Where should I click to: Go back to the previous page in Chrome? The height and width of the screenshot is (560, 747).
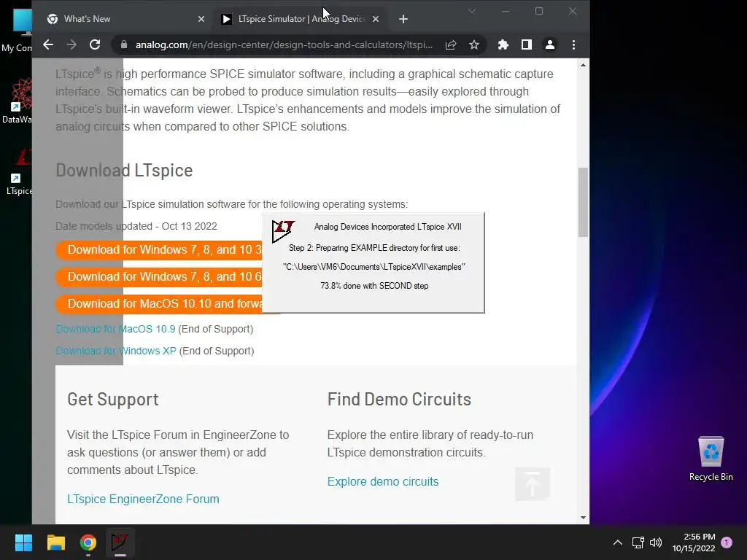pyautogui.click(x=48, y=44)
